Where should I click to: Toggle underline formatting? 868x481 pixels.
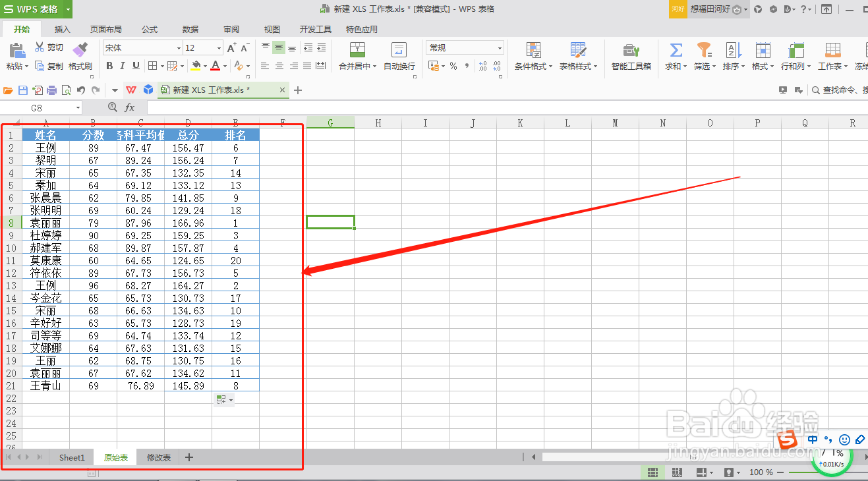click(136, 66)
